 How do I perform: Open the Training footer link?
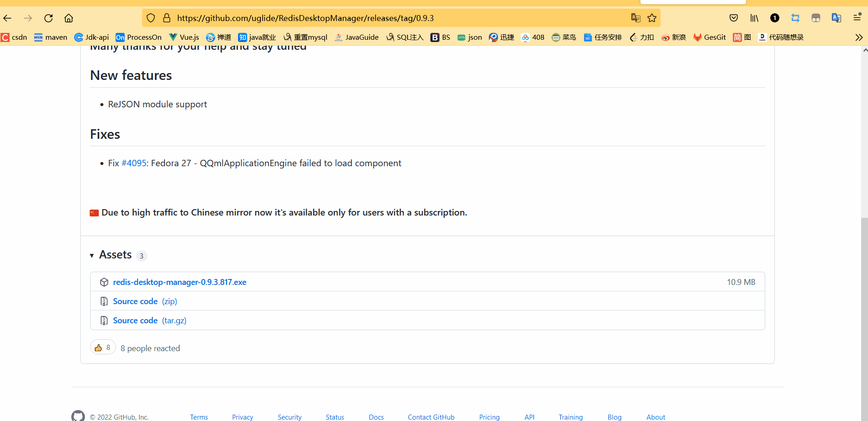(571, 417)
